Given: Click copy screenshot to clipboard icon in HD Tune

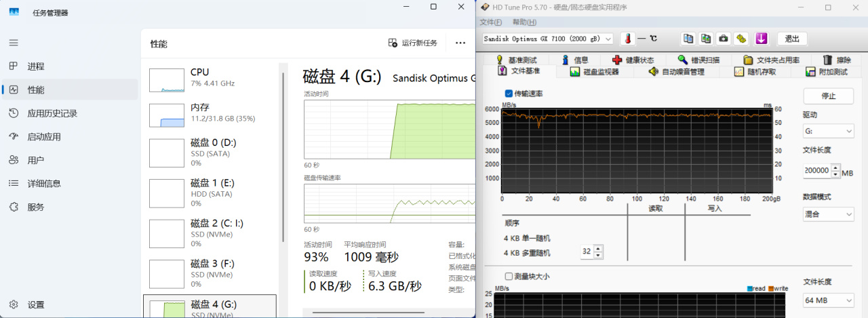Looking at the screenshot, I should click(x=706, y=39).
